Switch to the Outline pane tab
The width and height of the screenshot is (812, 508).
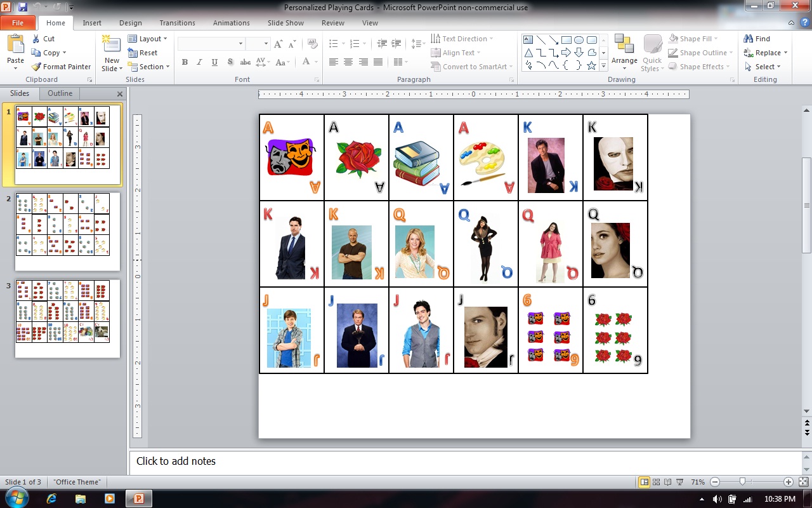point(60,93)
